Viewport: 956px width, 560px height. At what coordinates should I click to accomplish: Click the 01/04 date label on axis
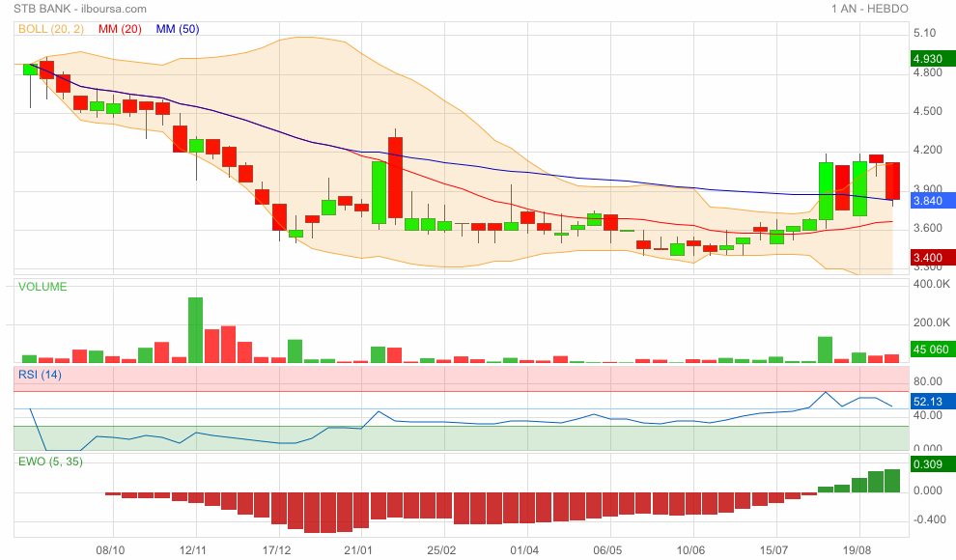(x=524, y=550)
